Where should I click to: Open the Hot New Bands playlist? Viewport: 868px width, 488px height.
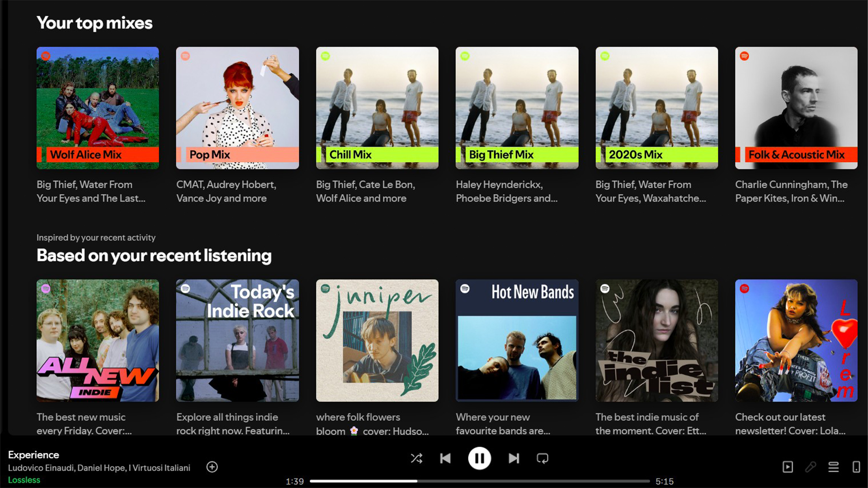point(517,340)
